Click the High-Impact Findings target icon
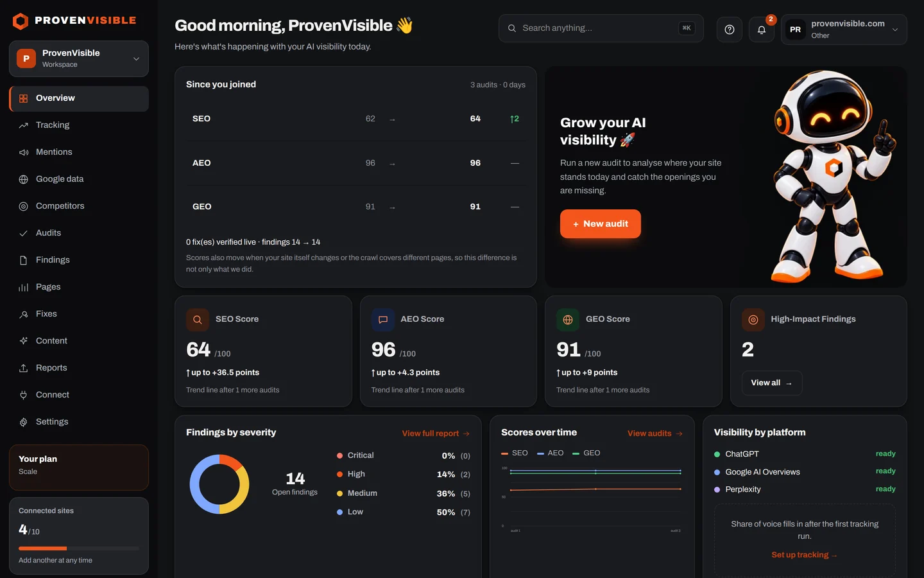The image size is (924, 578). point(753,319)
